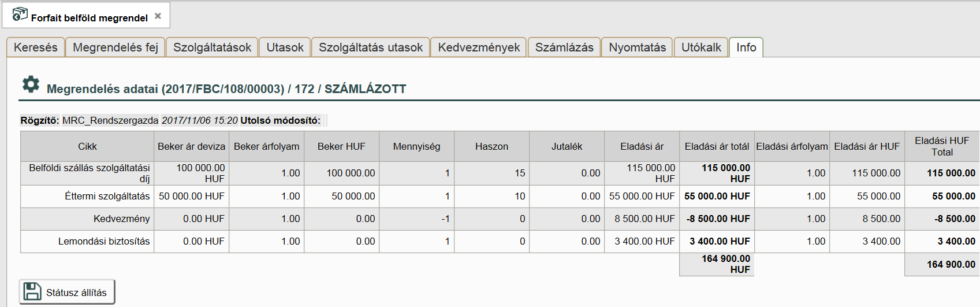980x307 pixels.
Task: Click the floppy disk icon on Státusz állítás
Action: [32, 292]
